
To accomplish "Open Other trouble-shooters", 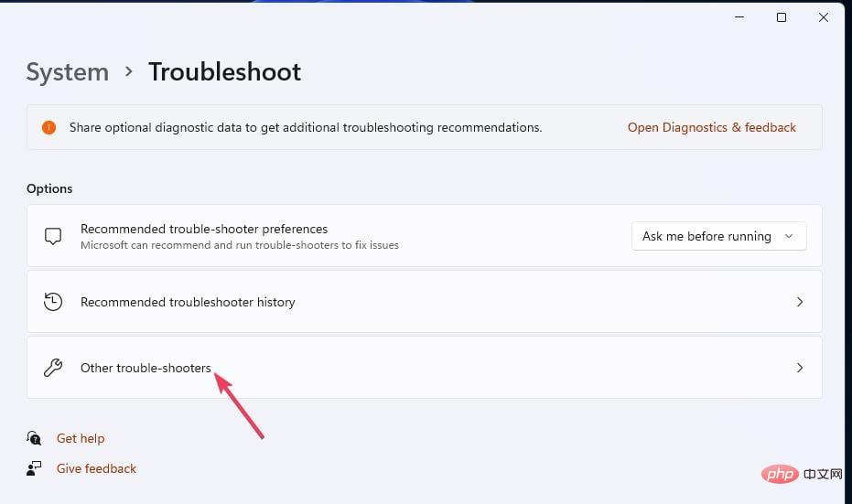I will (x=425, y=368).
